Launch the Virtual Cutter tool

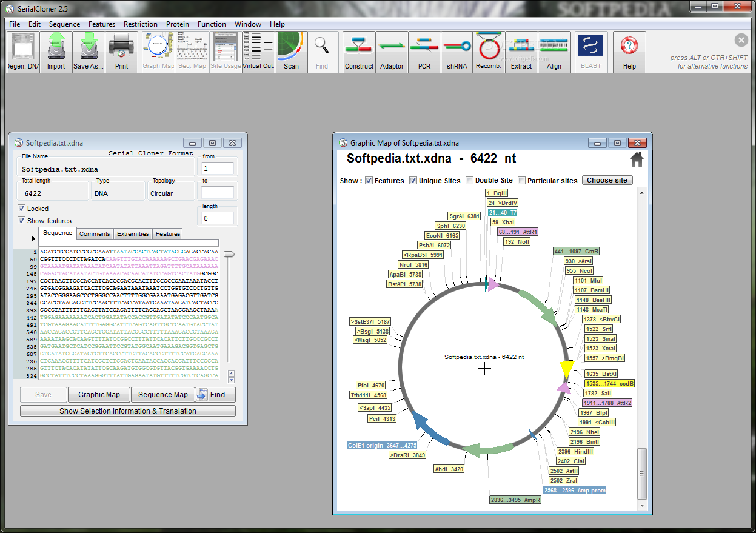[258, 52]
